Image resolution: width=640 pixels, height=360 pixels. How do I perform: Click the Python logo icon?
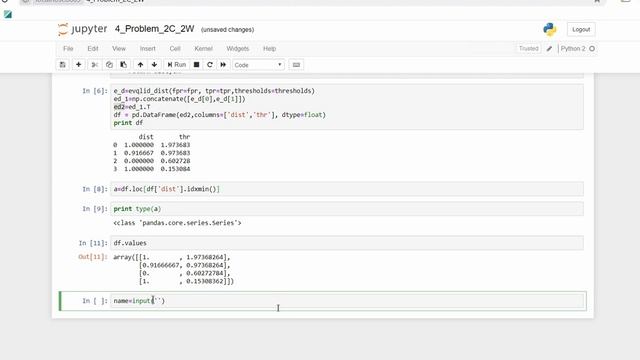click(549, 29)
